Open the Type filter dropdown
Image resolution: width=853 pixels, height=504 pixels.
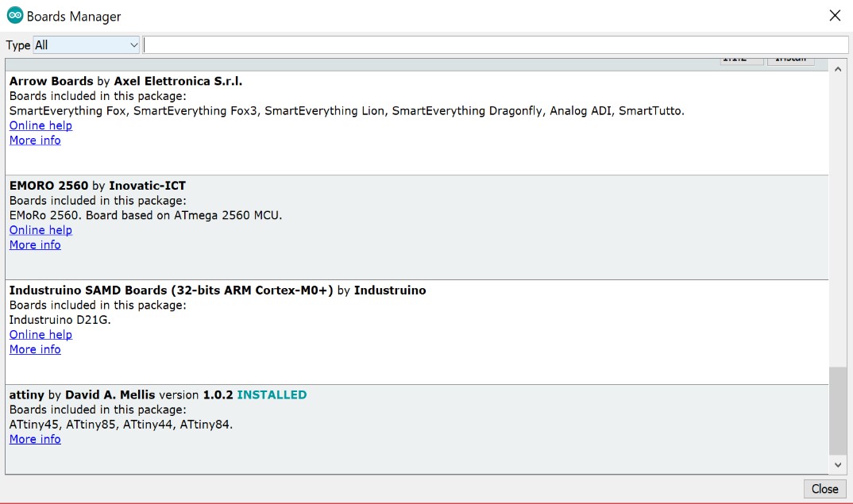[86, 45]
